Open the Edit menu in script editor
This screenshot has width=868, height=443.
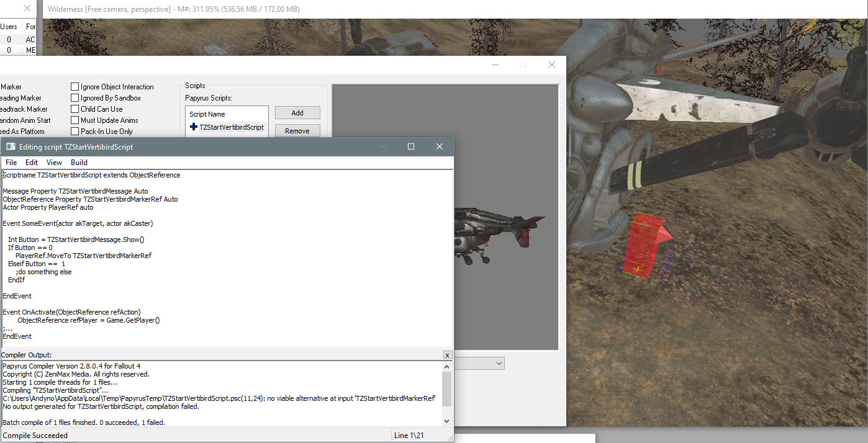[32, 163]
